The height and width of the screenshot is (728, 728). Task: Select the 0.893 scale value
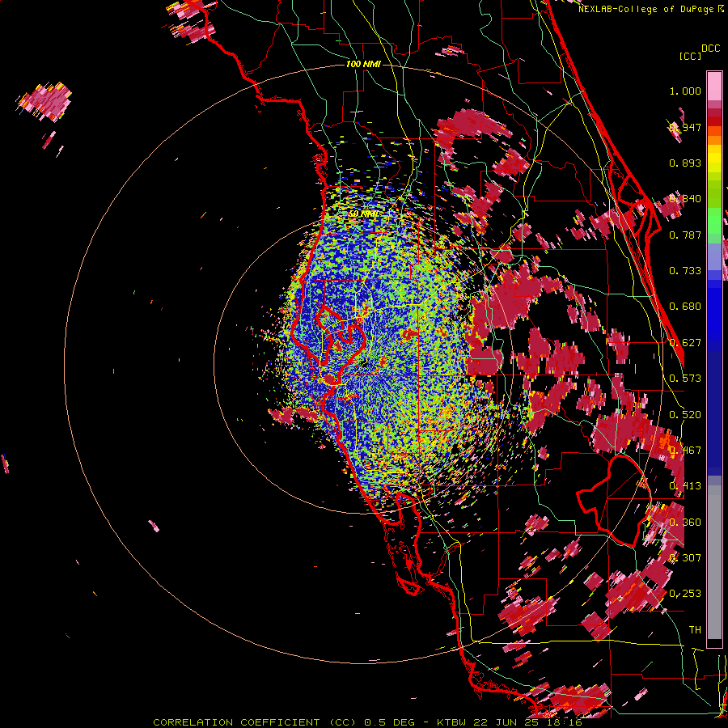coord(685,163)
